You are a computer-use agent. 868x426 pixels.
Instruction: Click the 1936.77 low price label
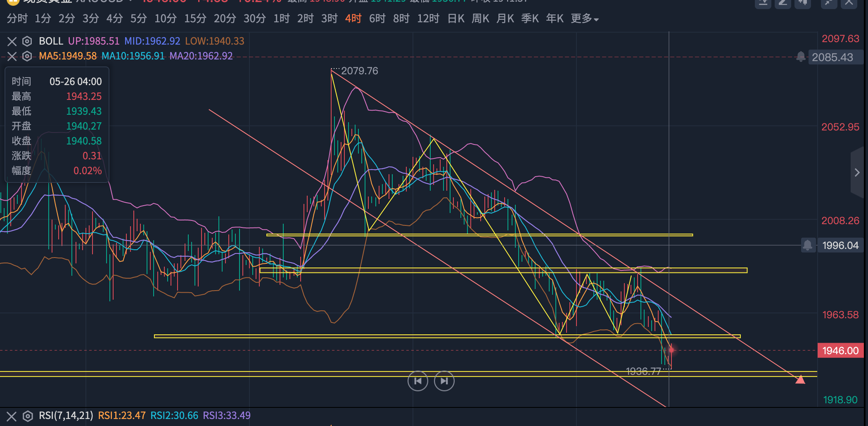click(643, 372)
